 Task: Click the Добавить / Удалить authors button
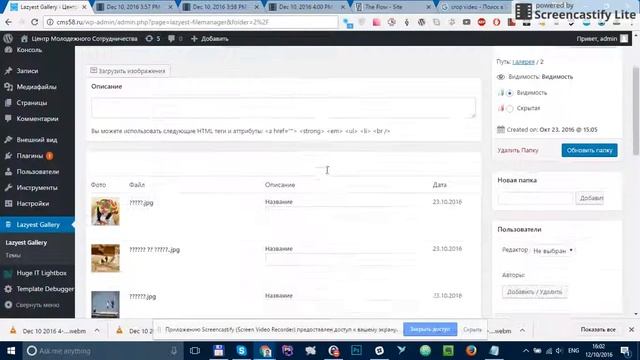click(x=534, y=292)
